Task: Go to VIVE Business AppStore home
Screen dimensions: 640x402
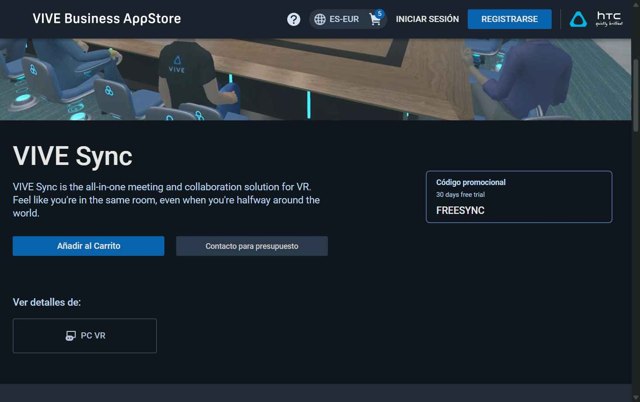Action: [107, 19]
